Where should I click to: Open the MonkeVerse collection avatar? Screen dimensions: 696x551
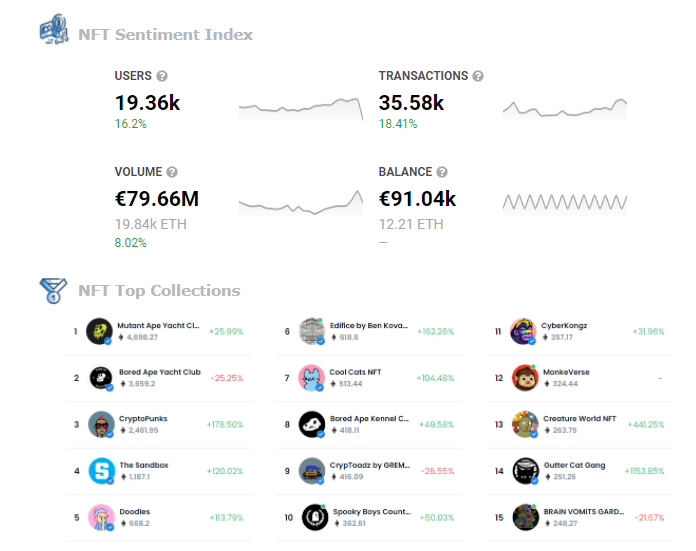point(525,378)
